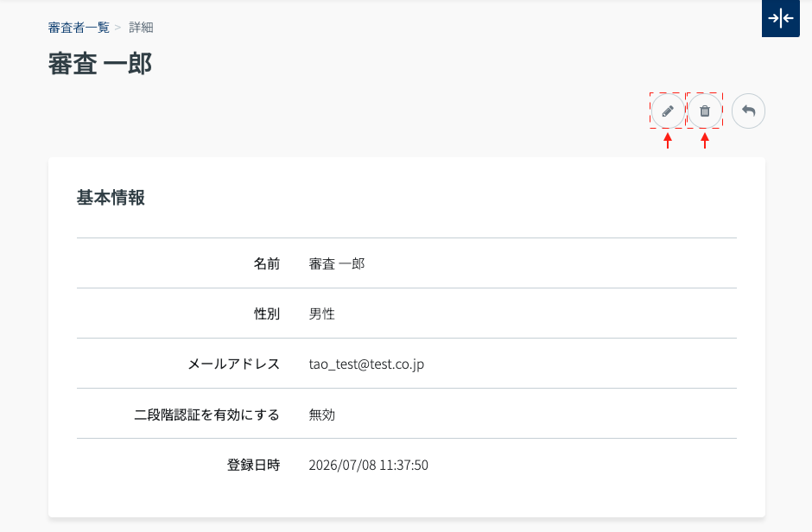
Task: Click the breadcrumb separator arrow
Action: [118, 28]
